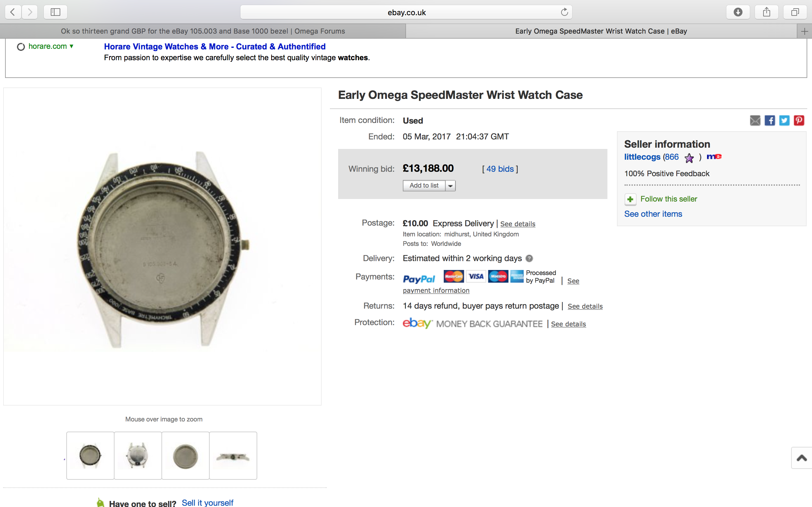Show all tabs overview icon
Screen dimensions: 812x507
pyautogui.click(x=795, y=12)
